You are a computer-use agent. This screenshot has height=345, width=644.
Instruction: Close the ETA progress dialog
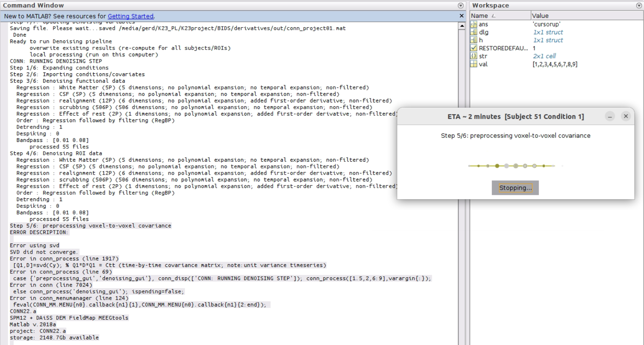coord(626,116)
